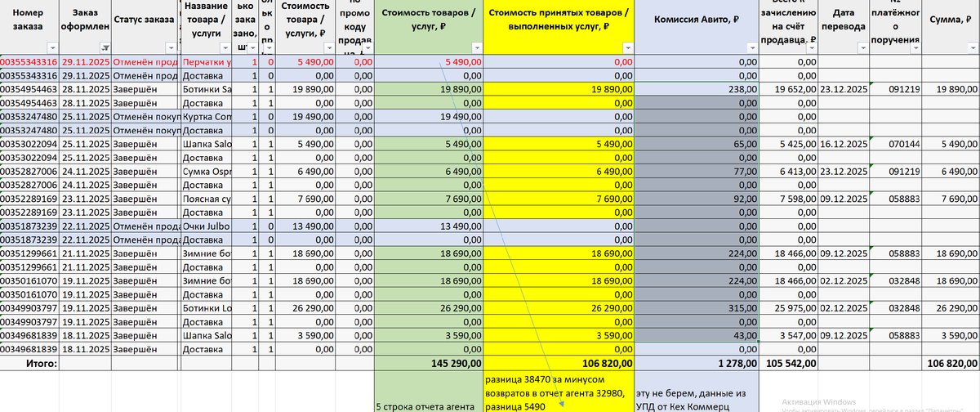Select the 13 490,00 cell in green column

pyautogui.click(x=429, y=228)
